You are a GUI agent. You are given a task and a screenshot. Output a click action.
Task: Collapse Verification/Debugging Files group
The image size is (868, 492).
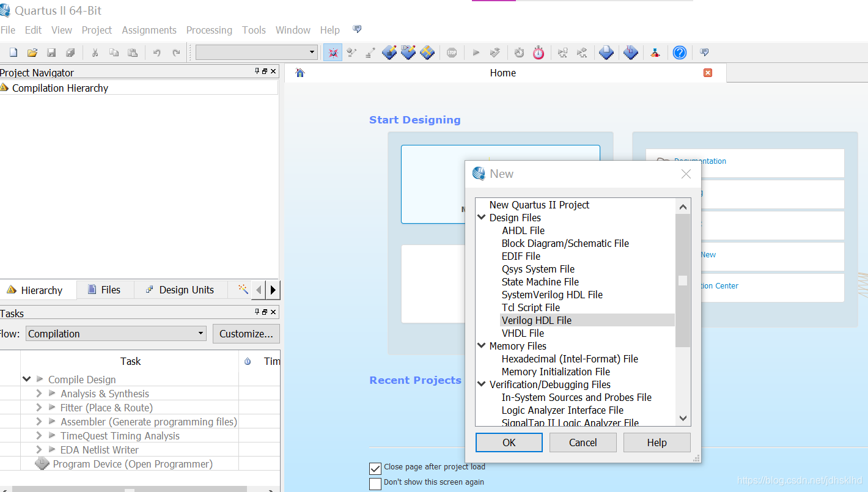pos(482,384)
